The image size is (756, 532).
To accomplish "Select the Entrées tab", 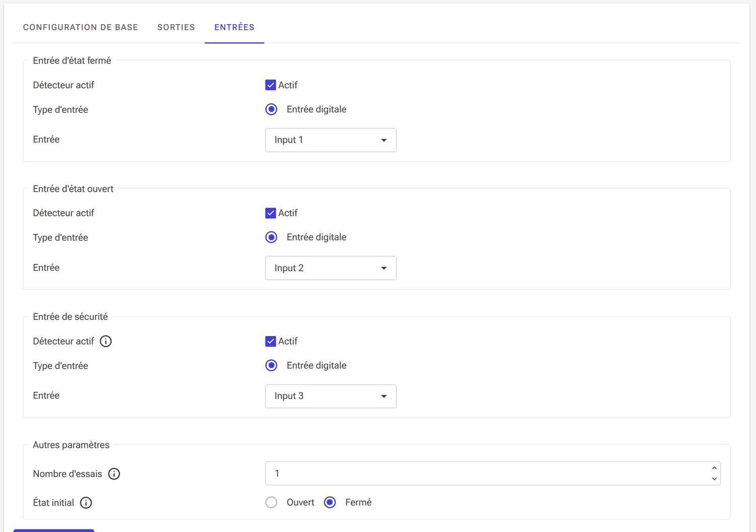I will coord(234,27).
